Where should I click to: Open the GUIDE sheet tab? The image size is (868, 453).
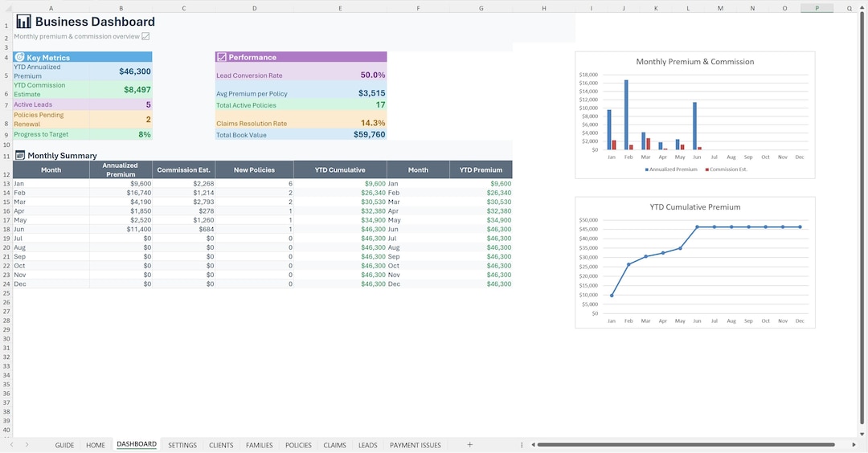[64, 445]
